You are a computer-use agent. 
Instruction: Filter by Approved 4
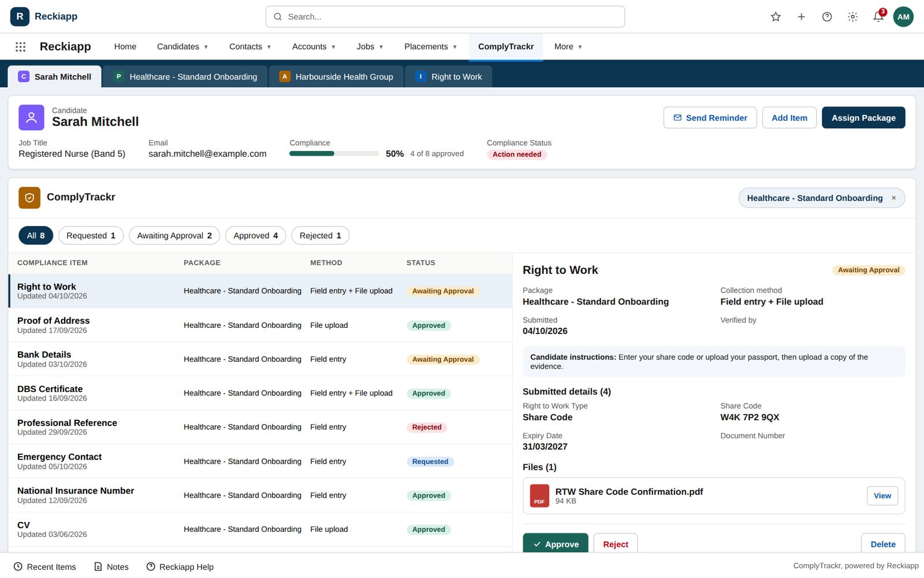256,236
